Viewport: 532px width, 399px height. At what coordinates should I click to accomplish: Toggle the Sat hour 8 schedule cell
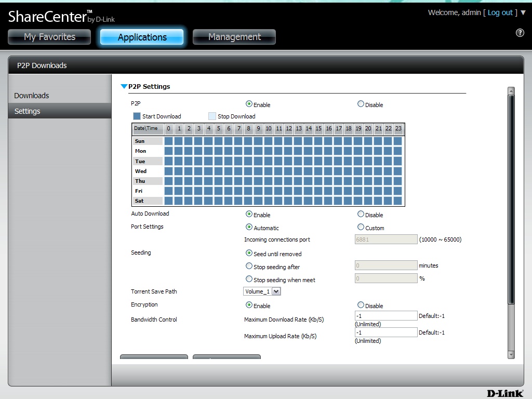tap(248, 201)
